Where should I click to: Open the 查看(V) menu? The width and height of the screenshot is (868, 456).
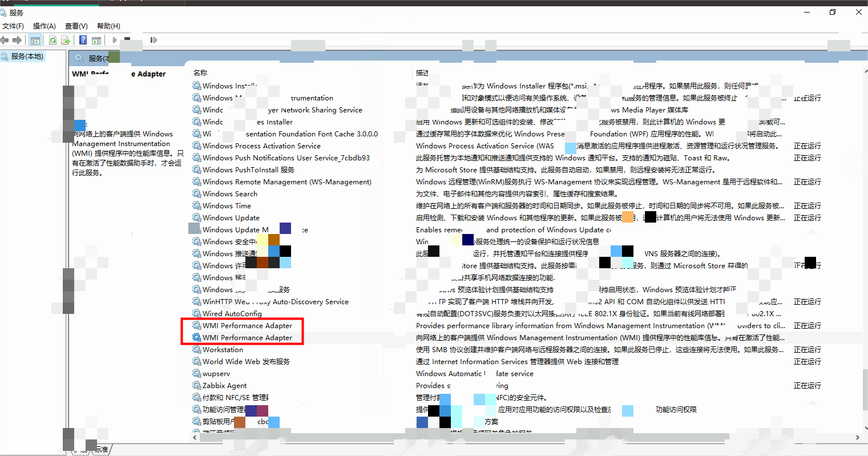(76, 26)
